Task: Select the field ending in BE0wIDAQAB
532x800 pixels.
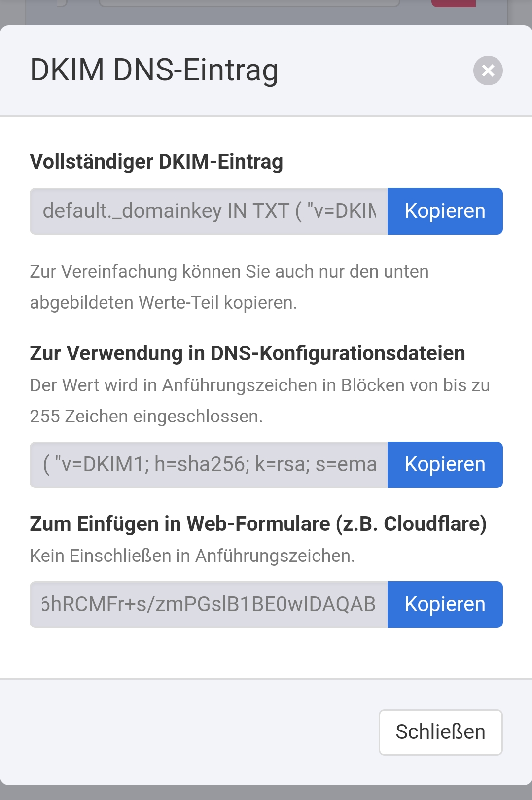Action: (x=209, y=604)
